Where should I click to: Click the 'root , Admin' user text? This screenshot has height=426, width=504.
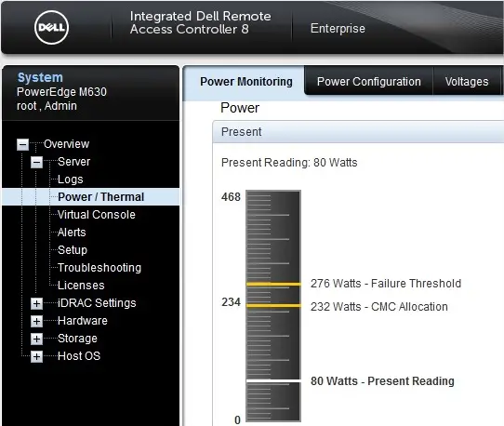[x=46, y=106]
